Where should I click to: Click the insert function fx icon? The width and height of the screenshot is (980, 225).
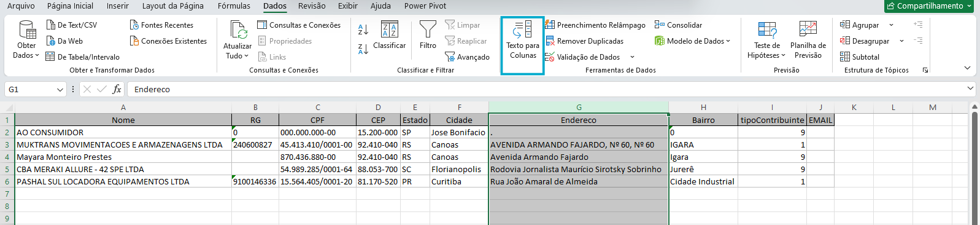pos(117,89)
